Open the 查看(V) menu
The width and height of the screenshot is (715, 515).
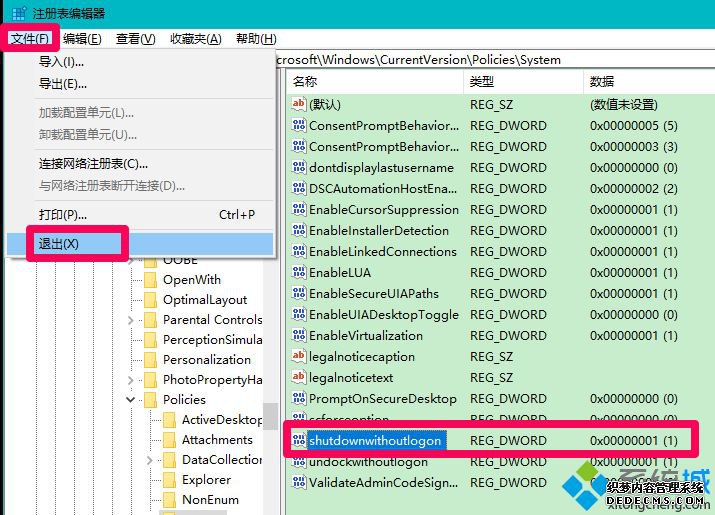[135, 39]
